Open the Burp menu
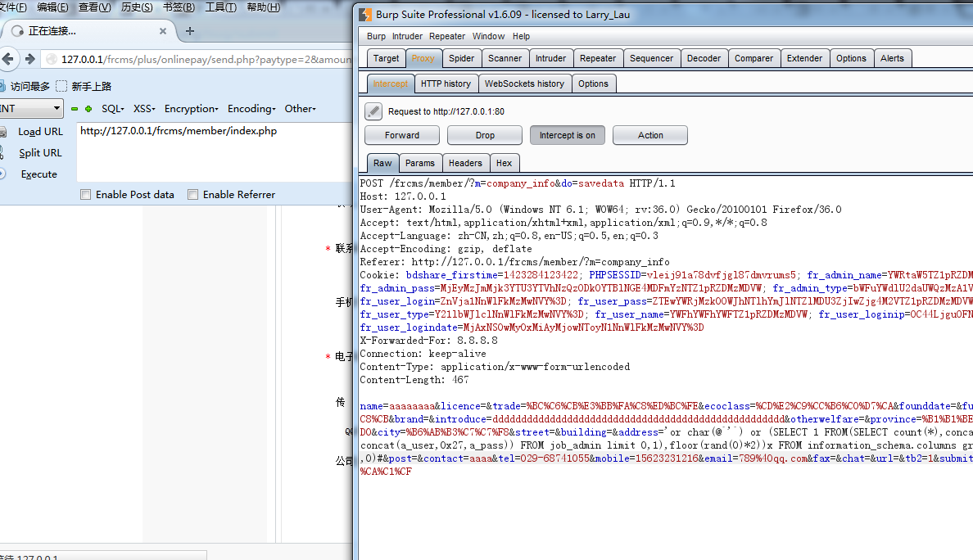973x560 pixels. coord(376,37)
